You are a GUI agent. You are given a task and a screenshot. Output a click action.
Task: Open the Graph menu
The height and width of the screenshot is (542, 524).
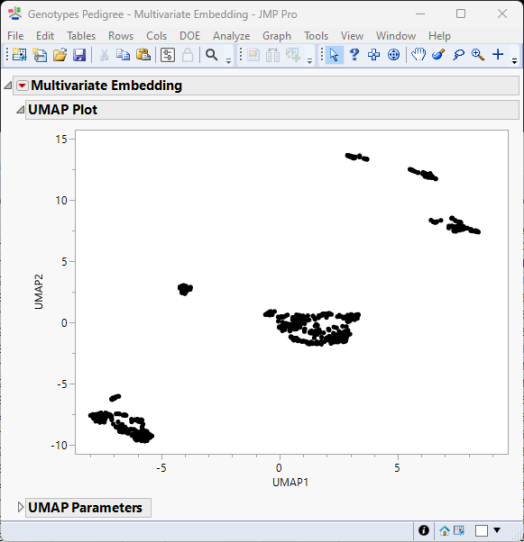[x=277, y=36]
